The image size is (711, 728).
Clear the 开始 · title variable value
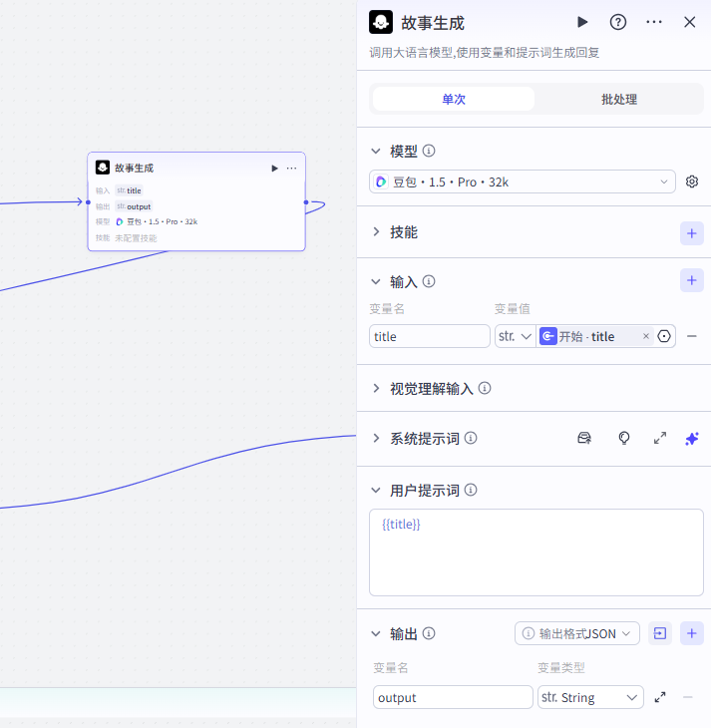[x=645, y=336]
